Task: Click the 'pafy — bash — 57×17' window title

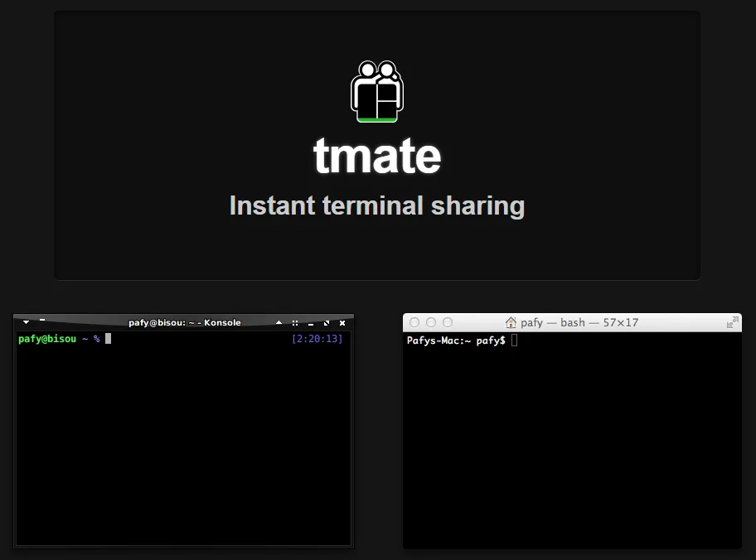Action: 579,322
